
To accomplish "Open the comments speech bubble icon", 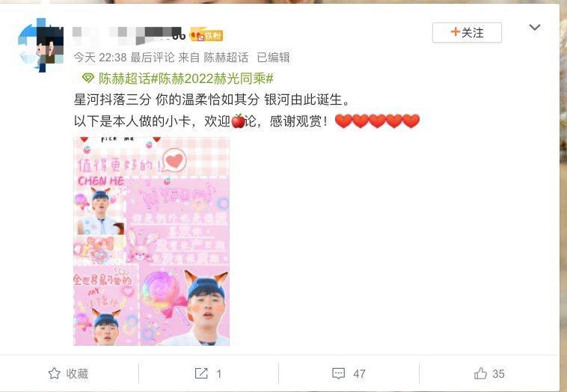I will pos(338,373).
